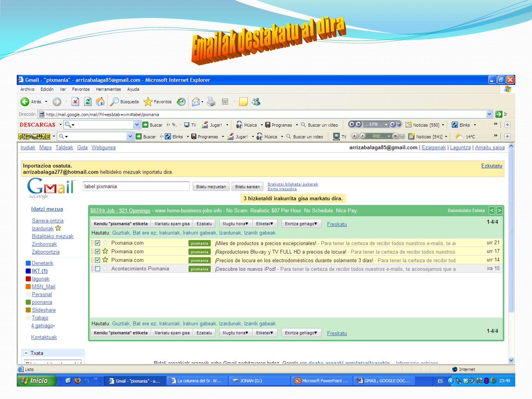Image resolution: width=532 pixels, height=399 pixels.
Task: Check the Descubre los nuevos iPod checkbox
Action: click(97, 269)
